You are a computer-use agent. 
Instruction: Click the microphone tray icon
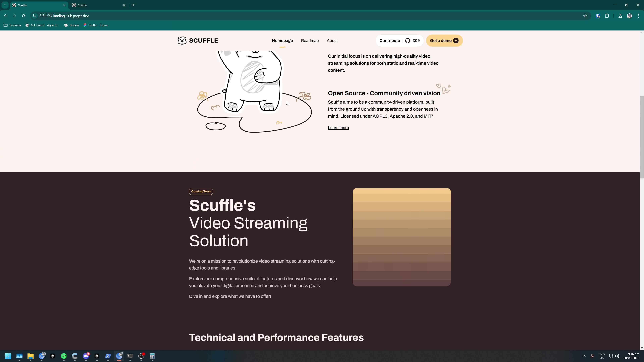(592, 356)
